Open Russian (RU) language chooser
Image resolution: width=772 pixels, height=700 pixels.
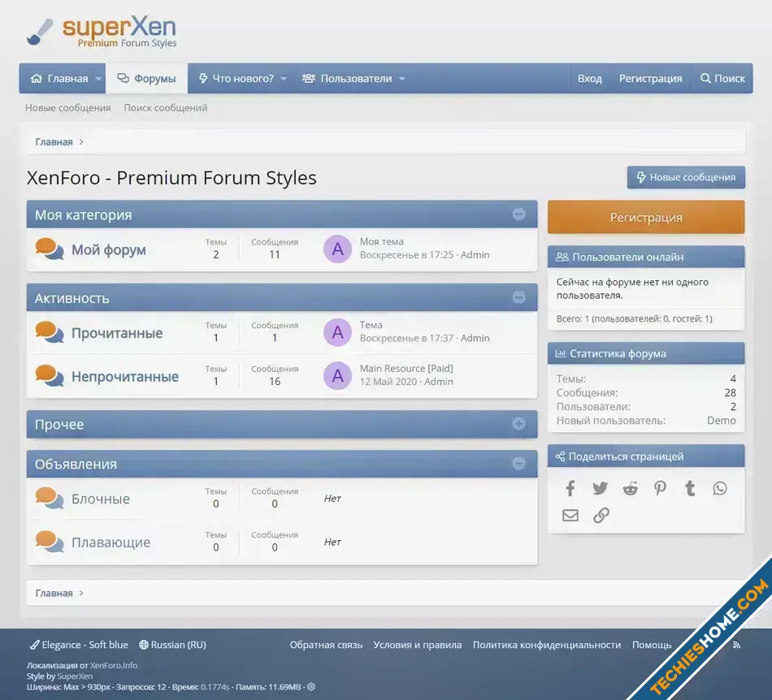(172, 645)
